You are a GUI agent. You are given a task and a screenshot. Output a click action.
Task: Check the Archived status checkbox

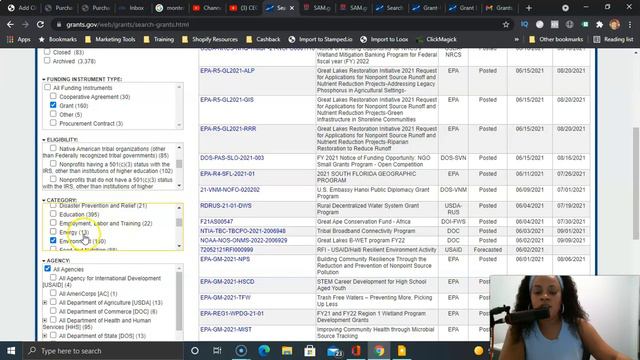[47, 61]
